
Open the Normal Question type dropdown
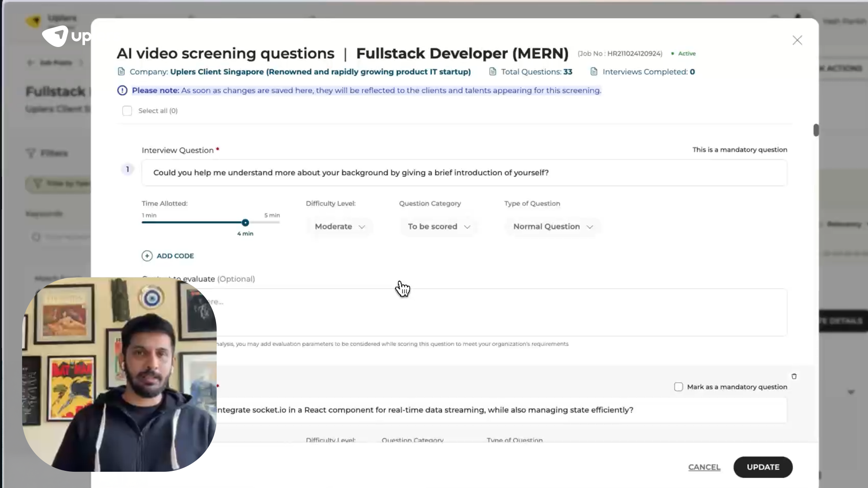click(553, 226)
